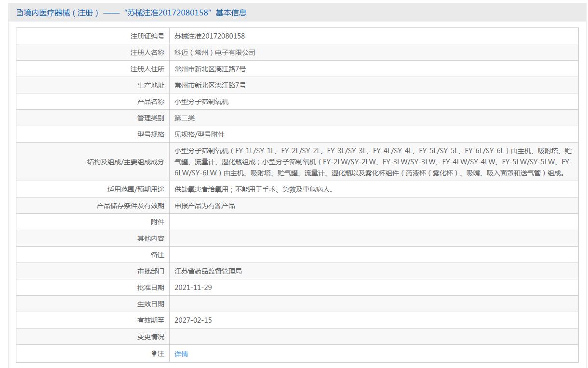
Task: Select the 注册人住所 address value
Action: (x=210, y=69)
